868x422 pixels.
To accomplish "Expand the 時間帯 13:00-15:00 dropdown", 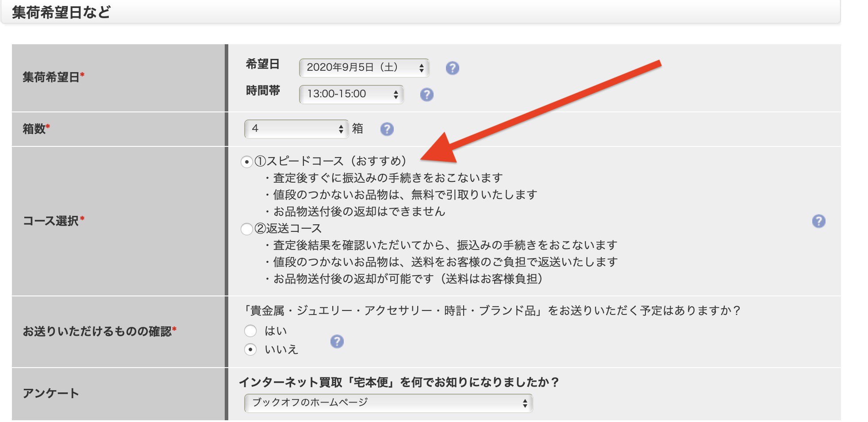I will (351, 94).
